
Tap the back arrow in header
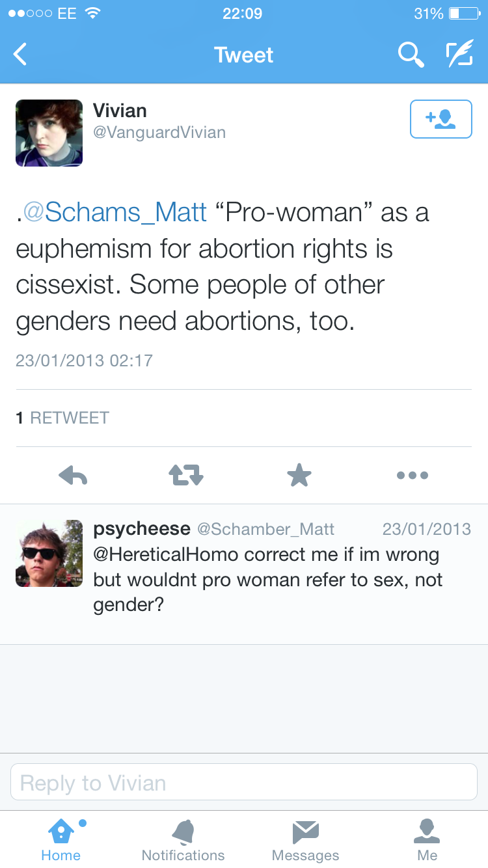click(21, 55)
